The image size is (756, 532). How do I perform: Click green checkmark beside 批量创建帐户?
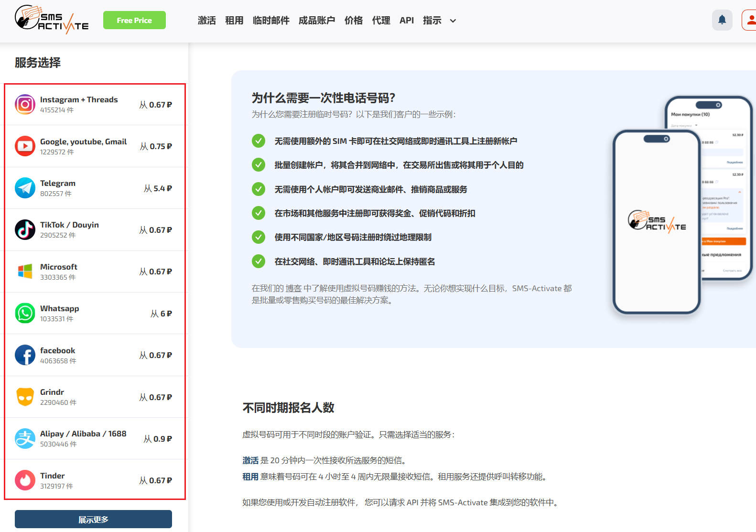[x=259, y=165]
